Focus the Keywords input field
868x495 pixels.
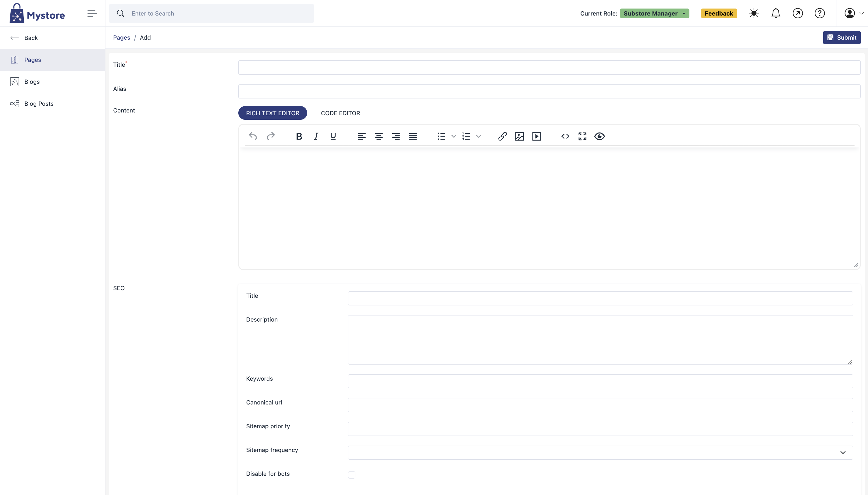600,381
